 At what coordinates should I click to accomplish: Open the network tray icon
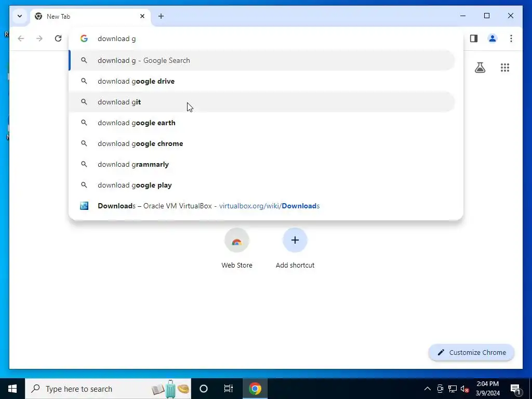pos(453,389)
